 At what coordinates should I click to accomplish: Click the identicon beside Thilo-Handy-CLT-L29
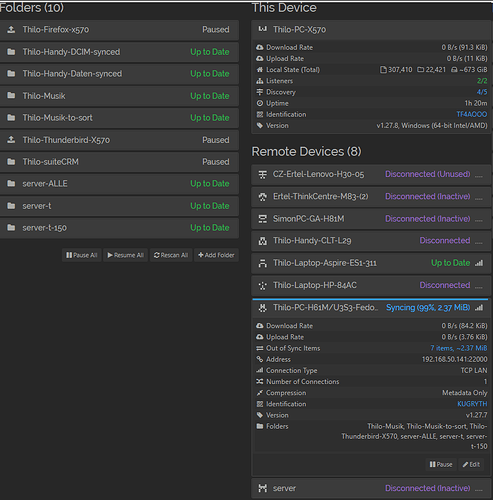pos(263,241)
